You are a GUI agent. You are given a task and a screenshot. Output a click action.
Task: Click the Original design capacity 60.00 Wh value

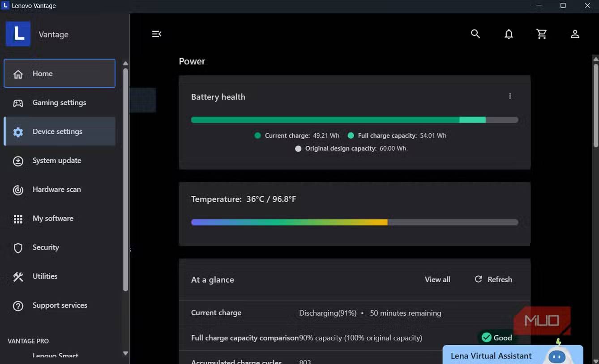pos(393,148)
